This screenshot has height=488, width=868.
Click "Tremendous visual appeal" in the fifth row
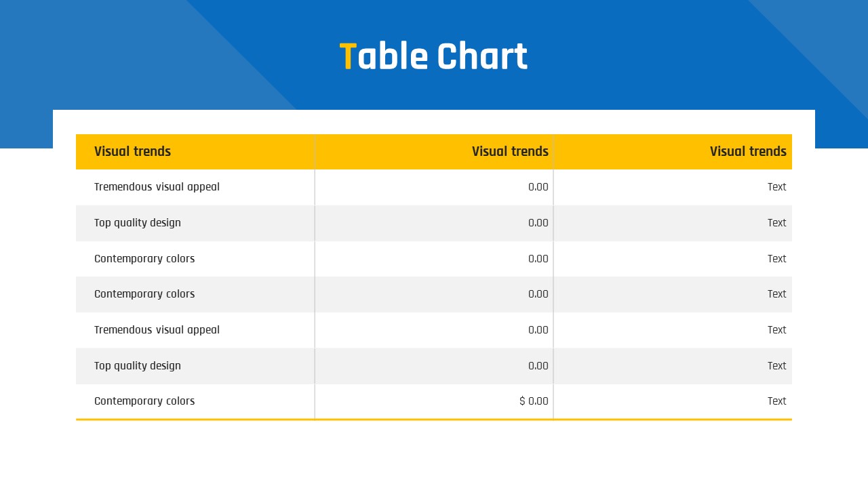(x=157, y=330)
